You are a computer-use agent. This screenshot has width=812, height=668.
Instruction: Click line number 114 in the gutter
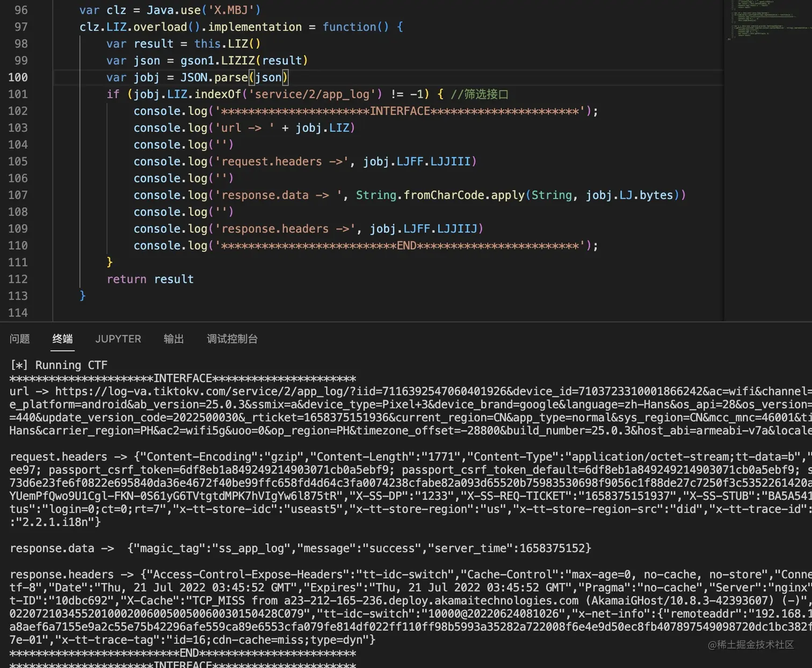pos(18,313)
